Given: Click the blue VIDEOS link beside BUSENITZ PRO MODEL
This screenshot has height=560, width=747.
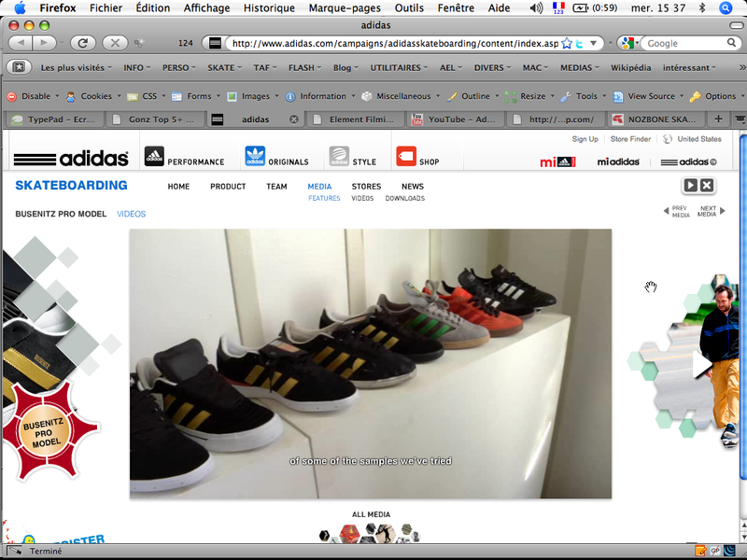Looking at the screenshot, I should [132, 215].
